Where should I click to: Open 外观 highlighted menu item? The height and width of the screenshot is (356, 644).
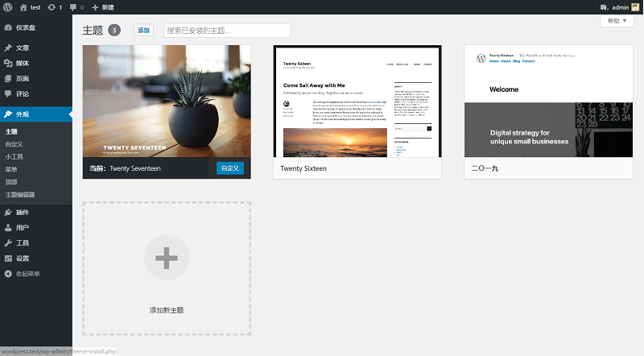(x=36, y=114)
